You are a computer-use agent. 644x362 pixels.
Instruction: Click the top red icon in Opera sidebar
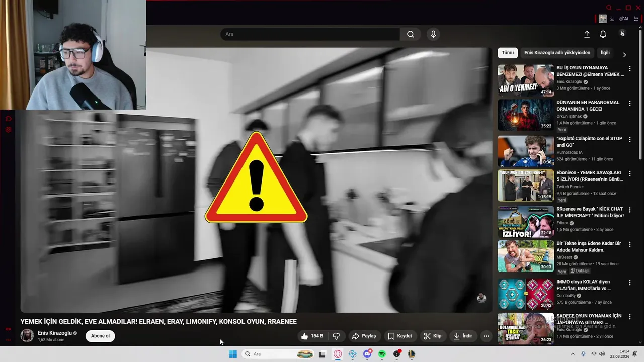pyautogui.click(x=8, y=119)
